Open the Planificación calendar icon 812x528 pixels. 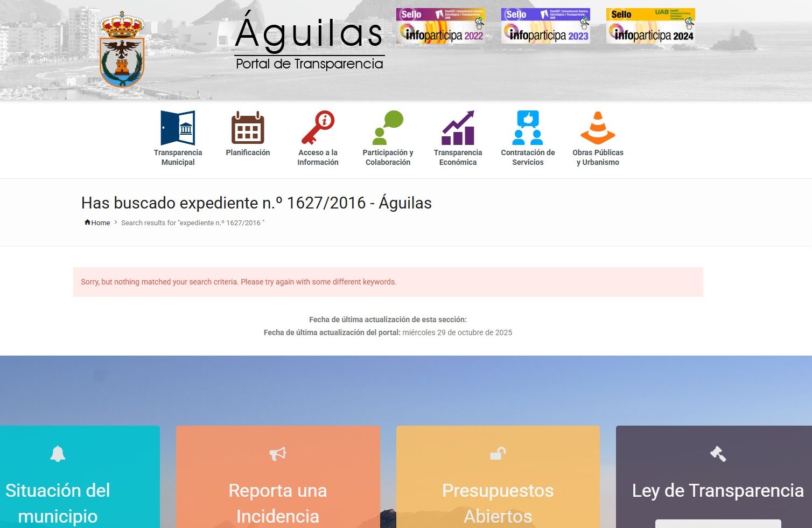pyautogui.click(x=248, y=128)
